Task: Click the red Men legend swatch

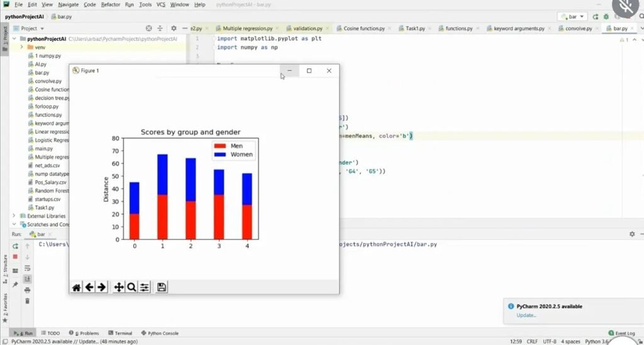Action: pyautogui.click(x=219, y=146)
